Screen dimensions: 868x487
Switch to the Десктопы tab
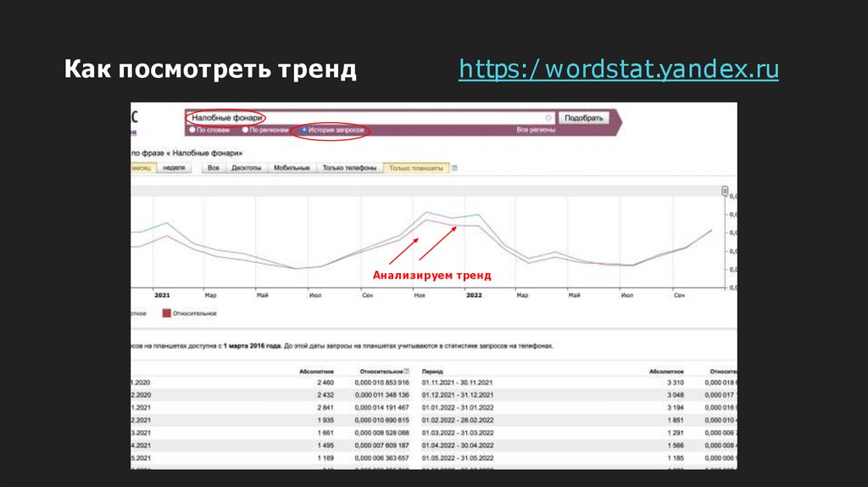pos(247,168)
